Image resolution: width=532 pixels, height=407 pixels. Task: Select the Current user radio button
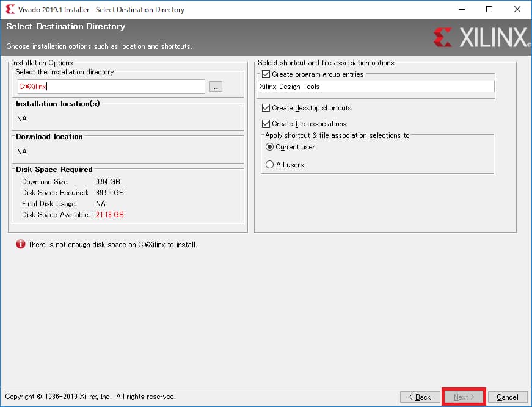(269, 147)
